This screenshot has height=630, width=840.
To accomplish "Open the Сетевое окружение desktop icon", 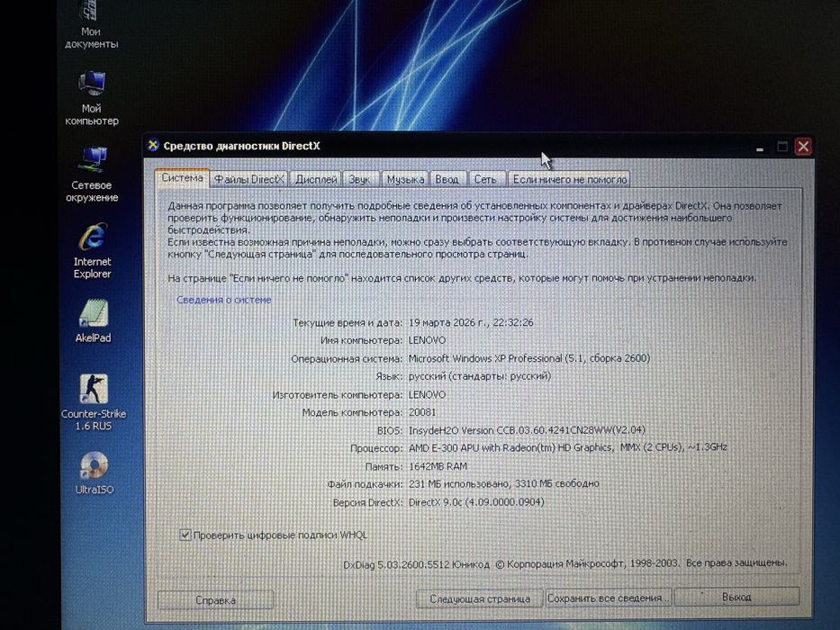I will pyautogui.click(x=92, y=175).
